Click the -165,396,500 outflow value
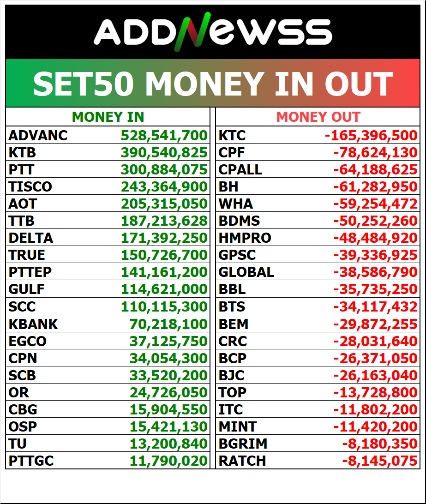 pyautogui.click(x=371, y=135)
